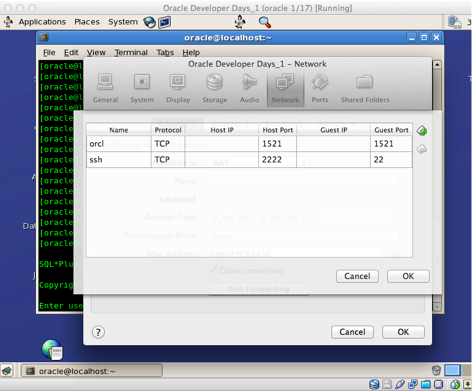
Task: Click the help question mark button
Action: 98,332
